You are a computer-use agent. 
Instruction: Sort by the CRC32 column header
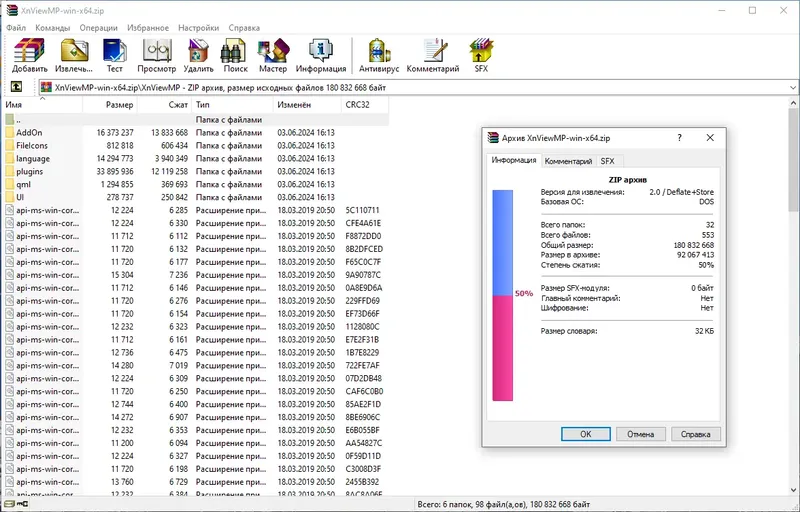pyautogui.click(x=364, y=105)
